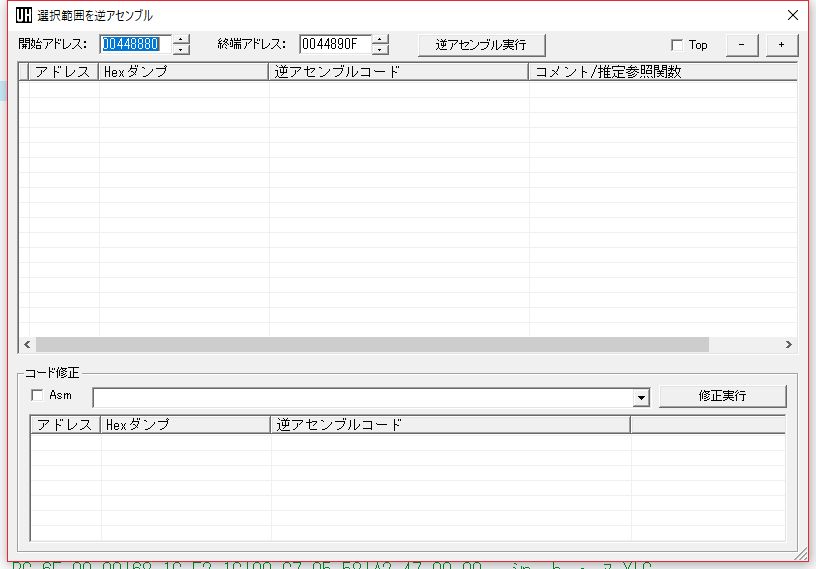Screen dimensions: 816x569
Task: Select the Hexダンプ header in コード修正 list
Action: 185,424
